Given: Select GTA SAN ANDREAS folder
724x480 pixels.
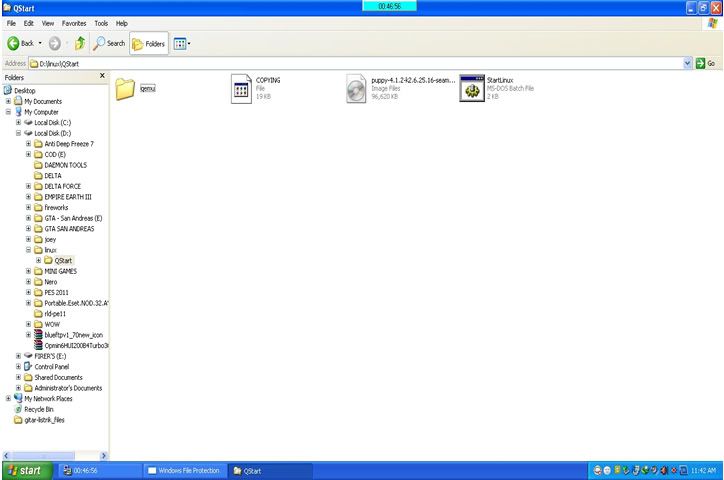Looking at the screenshot, I should click(x=69, y=228).
